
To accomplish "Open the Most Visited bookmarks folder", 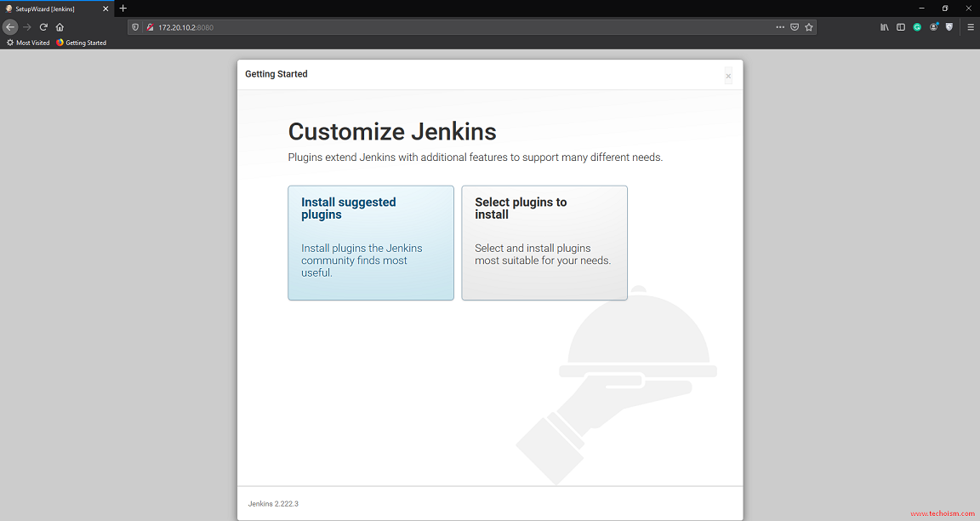I will point(28,43).
